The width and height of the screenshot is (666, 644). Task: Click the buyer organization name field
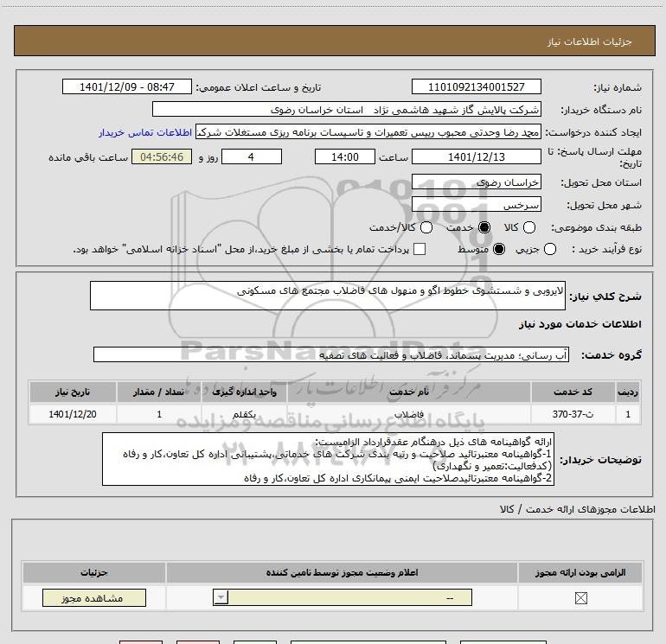[347, 109]
